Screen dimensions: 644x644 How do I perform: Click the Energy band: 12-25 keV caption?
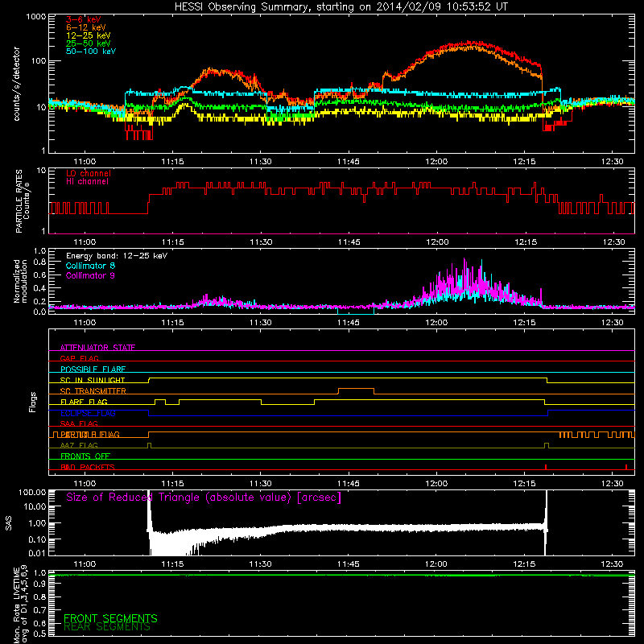click(117, 256)
